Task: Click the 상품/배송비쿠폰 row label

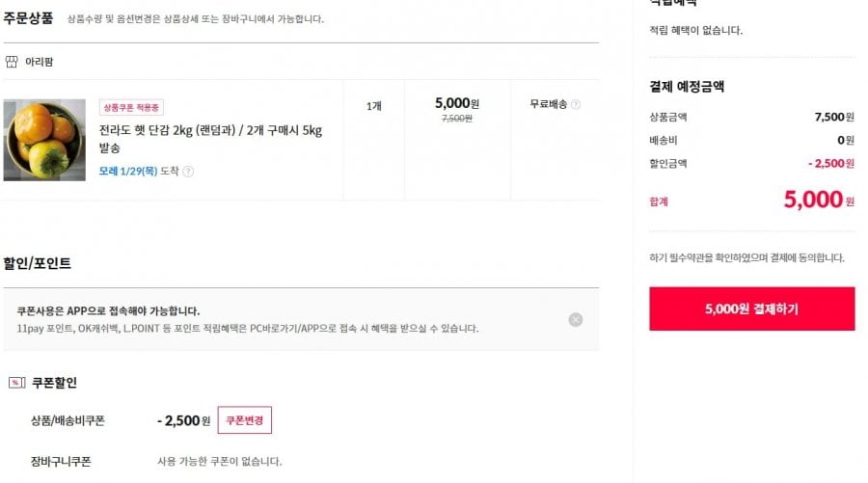Action: pyautogui.click(x=68, y=421)
